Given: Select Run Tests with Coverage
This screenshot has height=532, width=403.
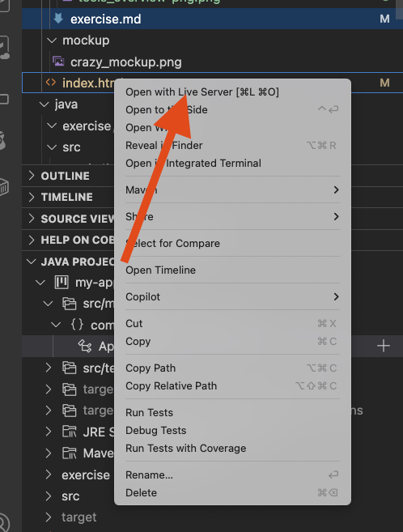Looking at the screenshot, I should click(186, 449).
